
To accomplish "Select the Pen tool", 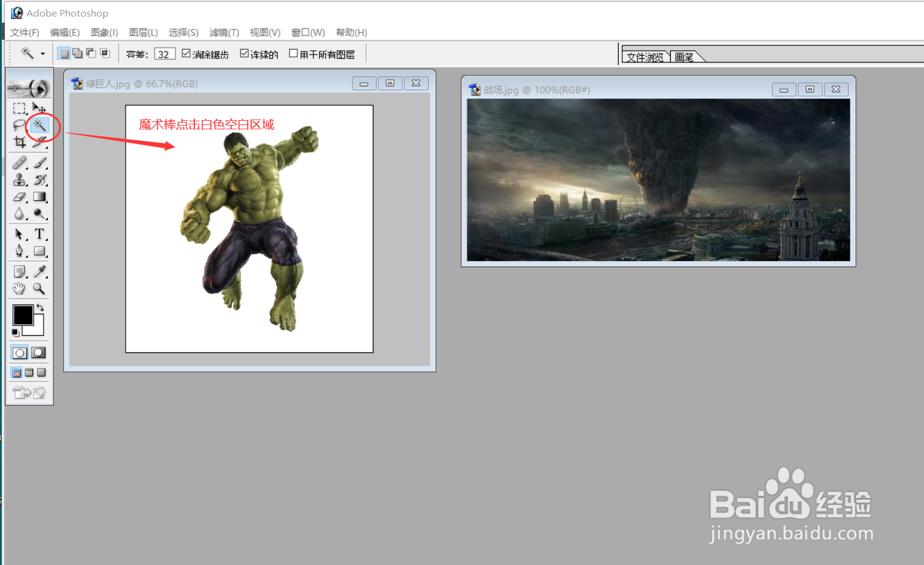I will [x=20, y=251].
